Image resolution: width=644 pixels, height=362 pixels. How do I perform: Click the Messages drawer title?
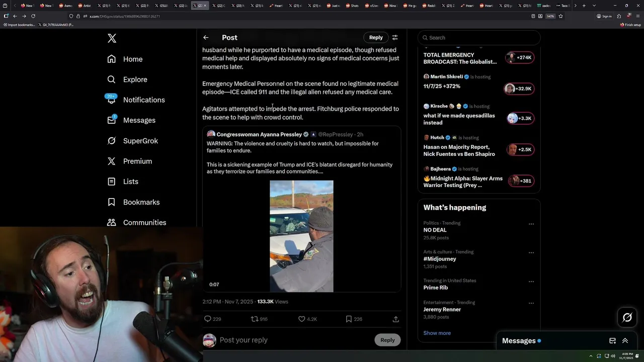coord(519,341)
